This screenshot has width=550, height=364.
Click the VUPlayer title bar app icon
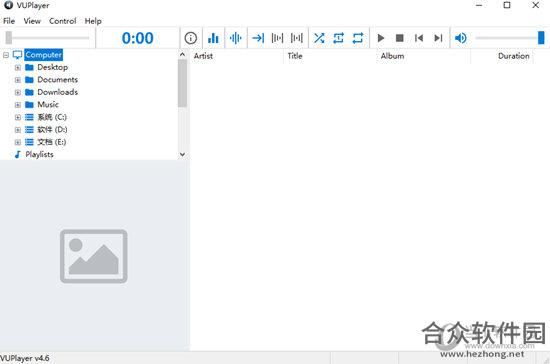[8, 5]
